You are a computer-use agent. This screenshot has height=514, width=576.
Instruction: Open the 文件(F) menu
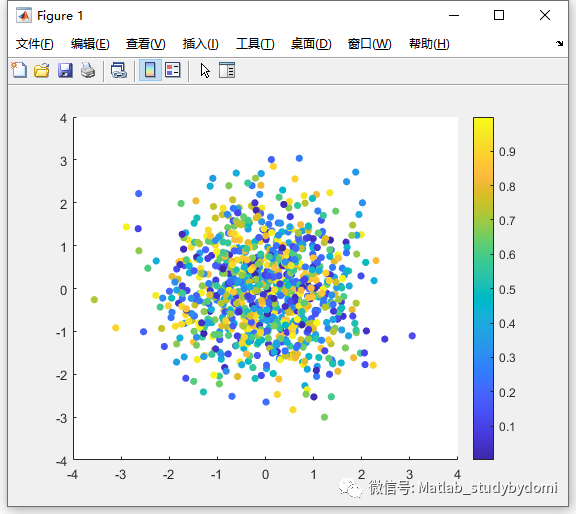click(35, 44)
